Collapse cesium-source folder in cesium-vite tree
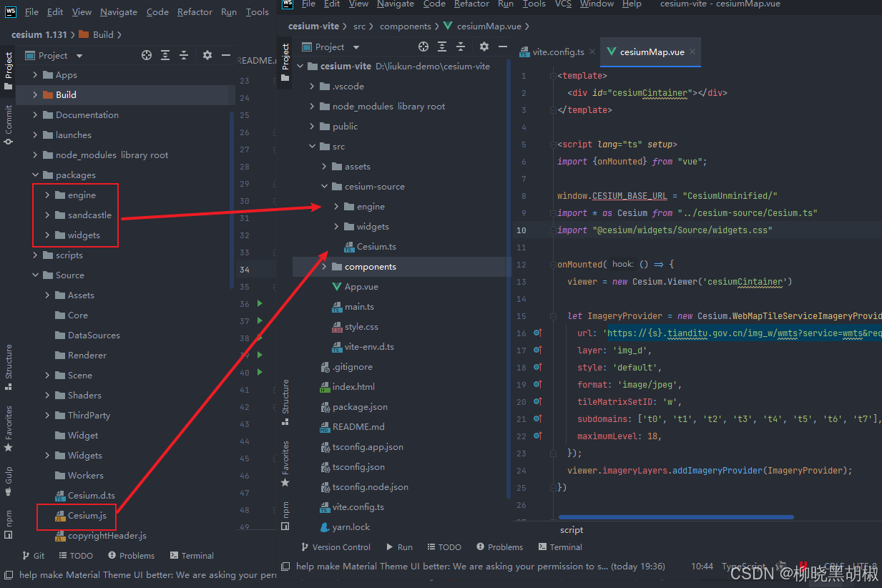Viewport: 882px width, 588px height. coord(325,187)
